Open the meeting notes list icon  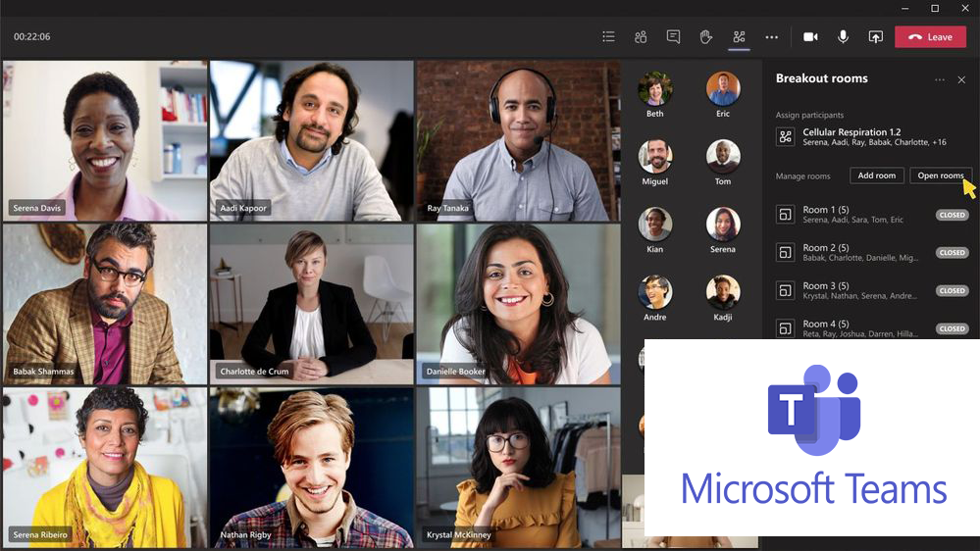[x=608, y=37]
